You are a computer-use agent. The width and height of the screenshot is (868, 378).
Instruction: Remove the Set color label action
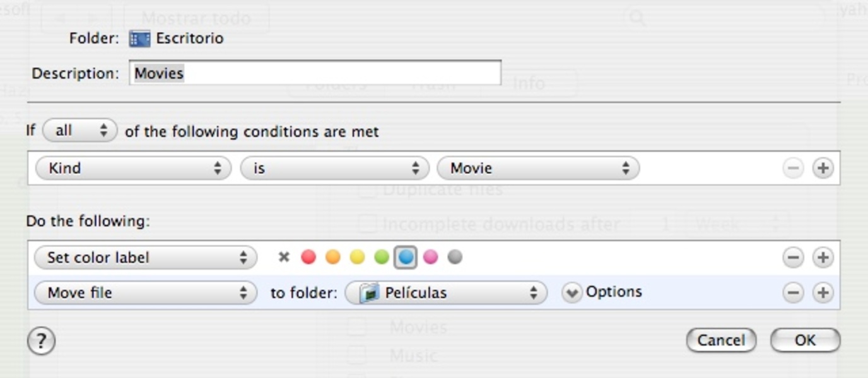point(793,257)
